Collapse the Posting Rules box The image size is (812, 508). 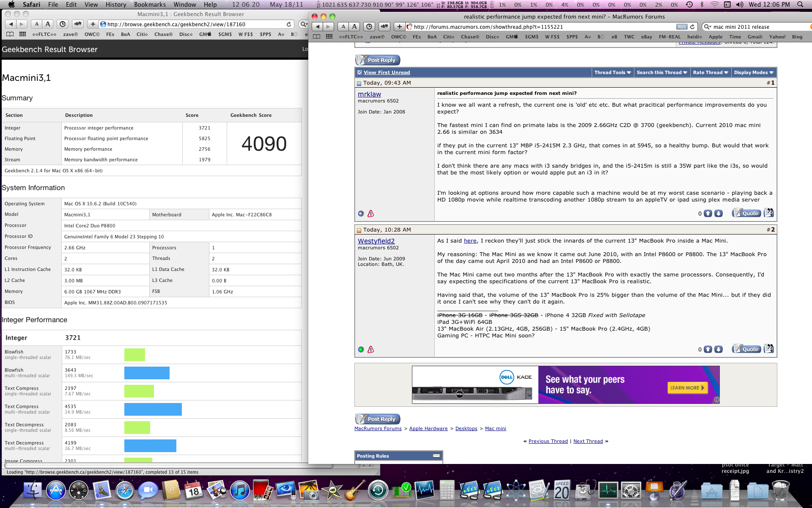pos(436,456)
